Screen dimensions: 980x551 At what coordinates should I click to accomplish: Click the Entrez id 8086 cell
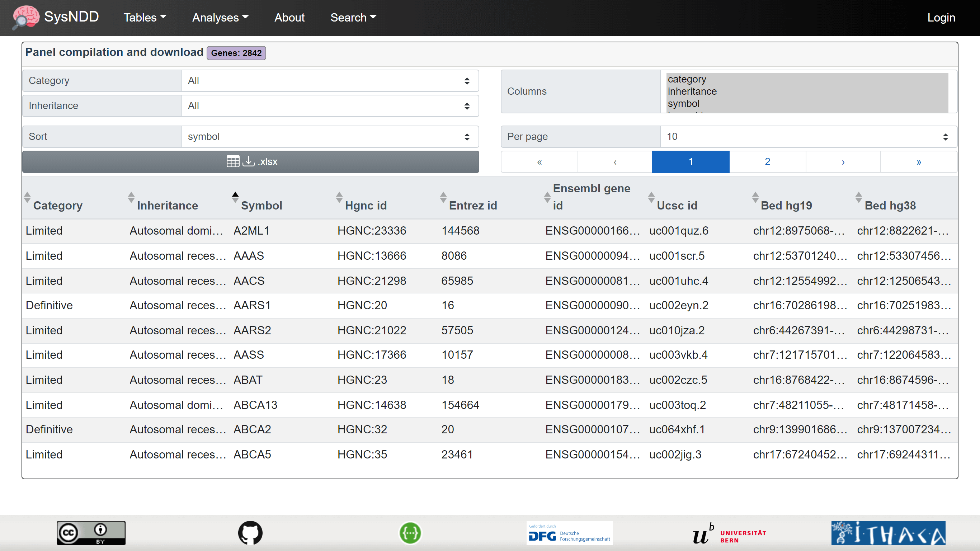pos(454,256)
